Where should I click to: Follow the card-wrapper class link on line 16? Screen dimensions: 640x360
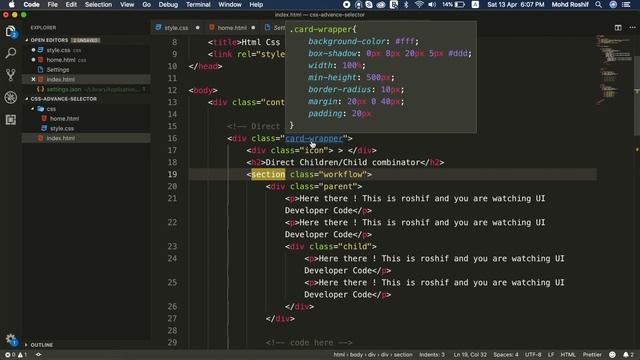[x=314, y=138]
